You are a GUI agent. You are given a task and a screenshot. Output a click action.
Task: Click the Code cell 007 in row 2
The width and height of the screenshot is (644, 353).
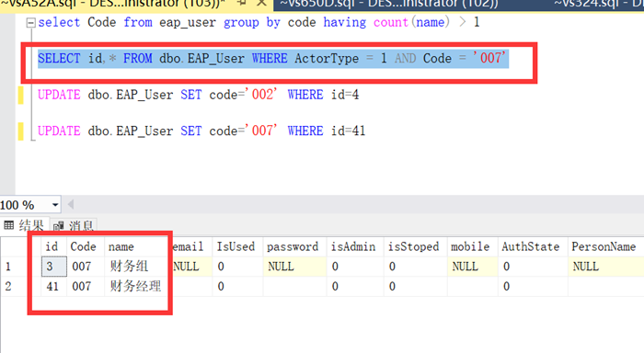click(x=86, y=286)
